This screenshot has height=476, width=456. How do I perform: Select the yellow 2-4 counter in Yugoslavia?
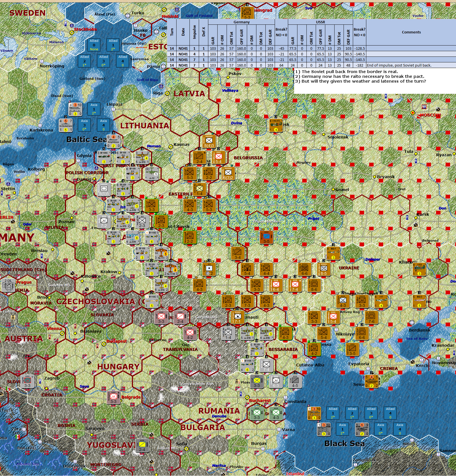pos(142,446)
